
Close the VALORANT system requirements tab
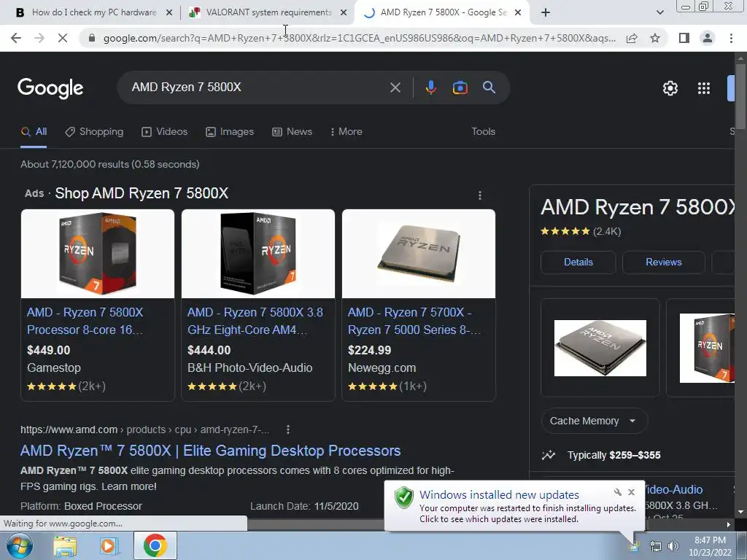[344, 12]
